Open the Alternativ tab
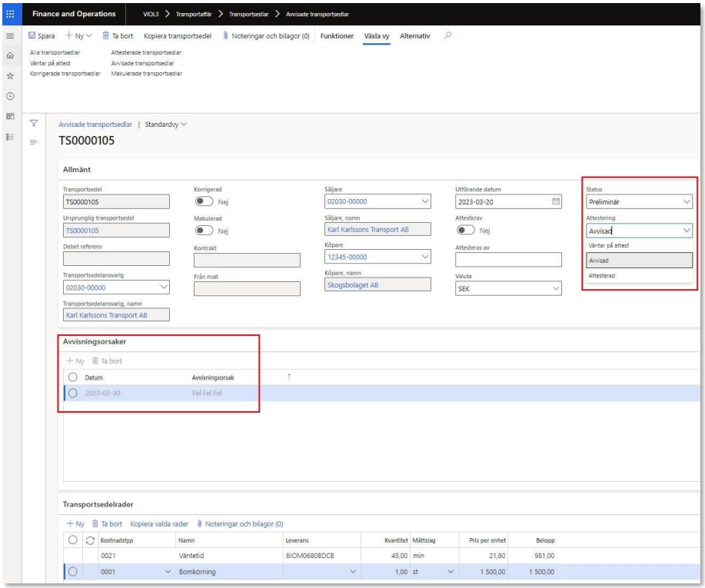 click(x=415, y=36)
